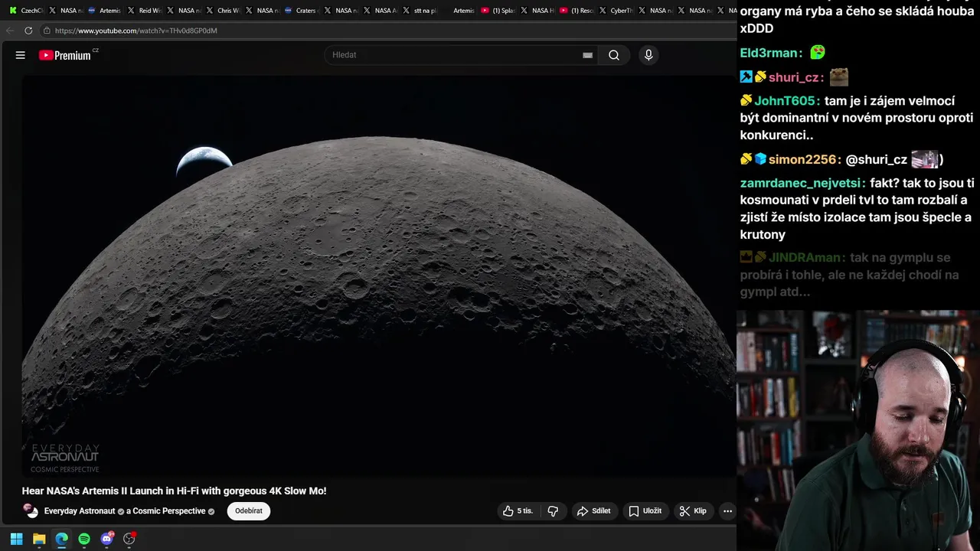The width and height of the screenshot is (980, 551).
Task: Open the on-screen keyboard in the search box
Action: [587, 55]
